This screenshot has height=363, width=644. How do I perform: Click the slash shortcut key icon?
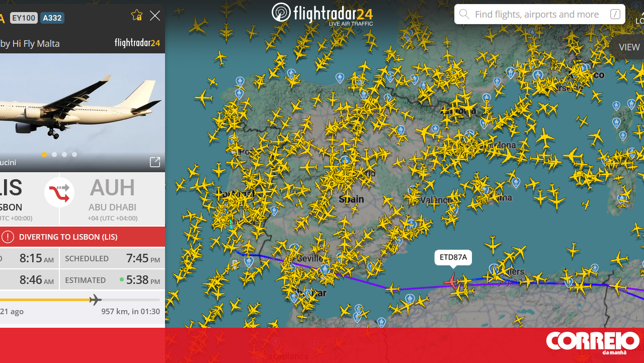tap(615, 14)
